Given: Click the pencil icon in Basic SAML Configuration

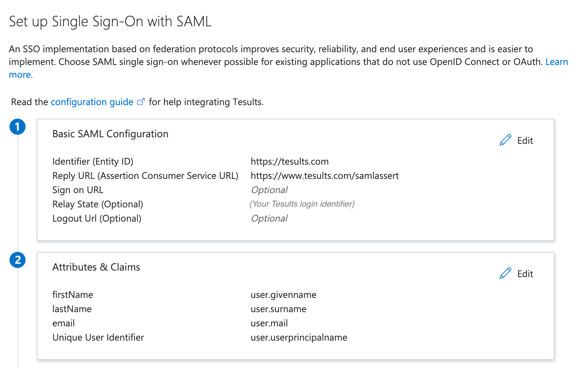Looking at the screenshot, I should point(505,140).
